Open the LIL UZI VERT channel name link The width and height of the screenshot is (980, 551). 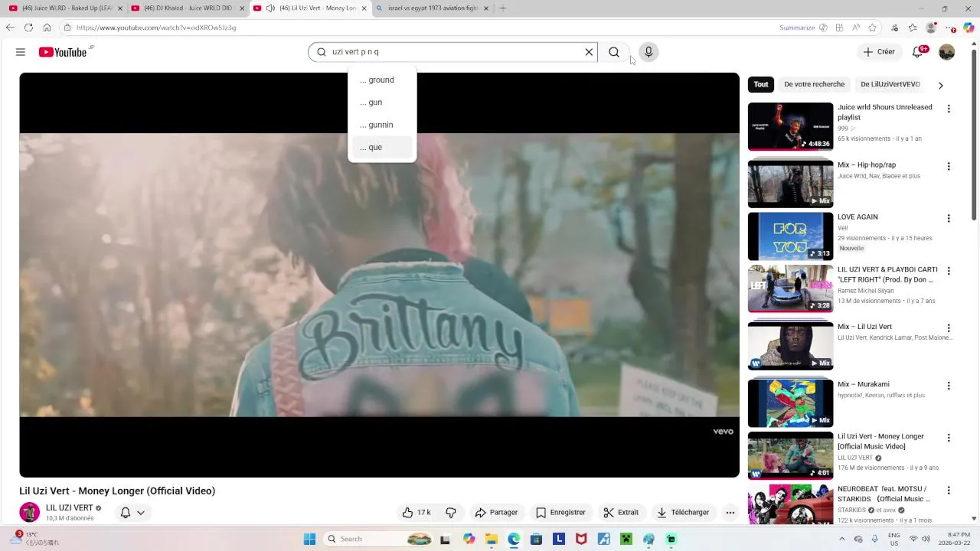(x=69, y=508)
